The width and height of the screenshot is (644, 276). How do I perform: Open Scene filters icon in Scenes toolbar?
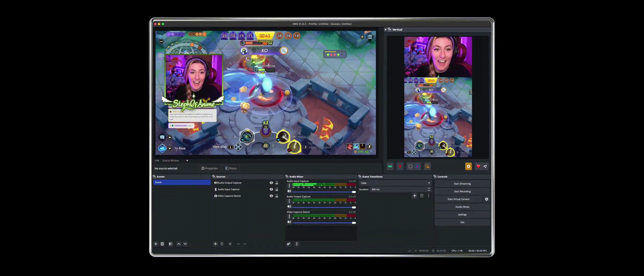tap(170, 244)
